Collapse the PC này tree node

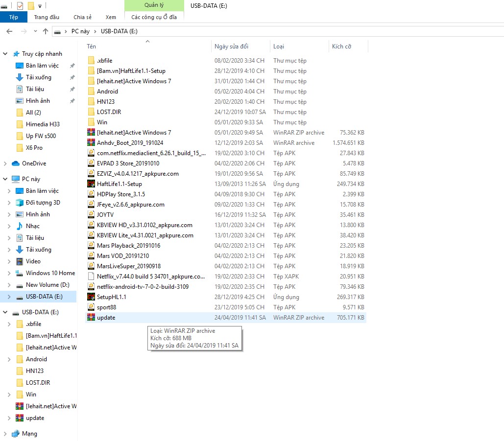click(x=5, y=179)
